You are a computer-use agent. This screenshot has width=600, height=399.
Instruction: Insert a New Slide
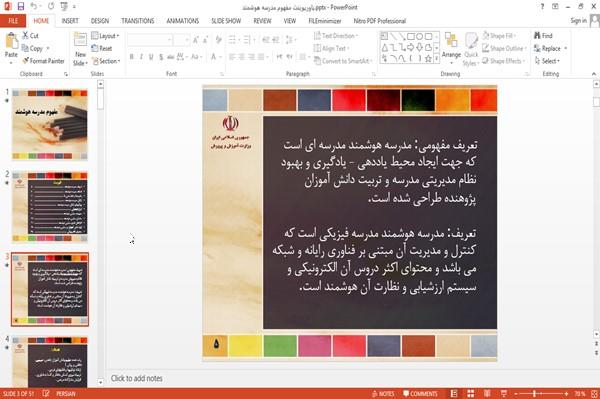coord(80,49)
